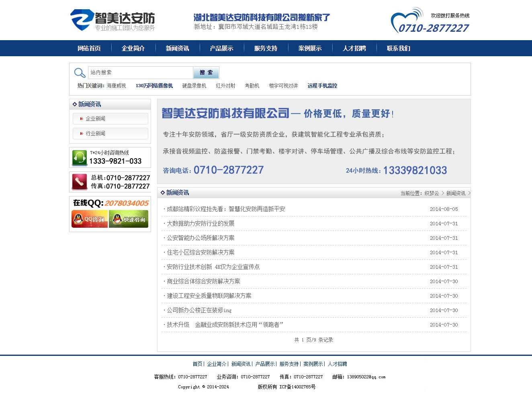Open article 公司新办公楼正在装修ing
Screen dimensions: 532x394
tap(199, 310)
